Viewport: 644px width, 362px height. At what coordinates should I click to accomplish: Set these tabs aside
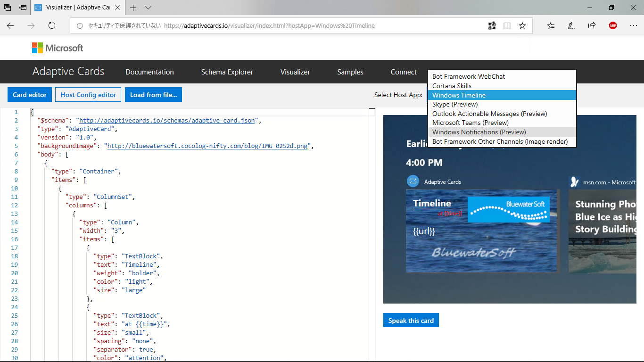point(23,8)
